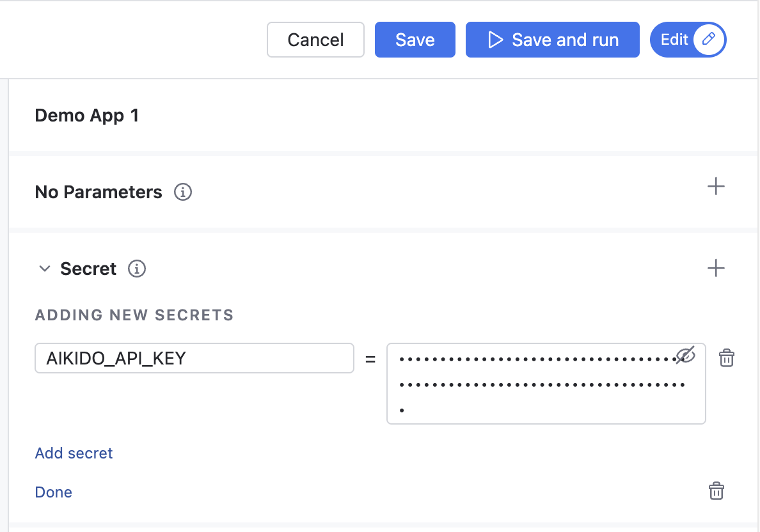Click the play triangle in Save and run
Viewport: 760px width, 532px height.
(495, 40)
